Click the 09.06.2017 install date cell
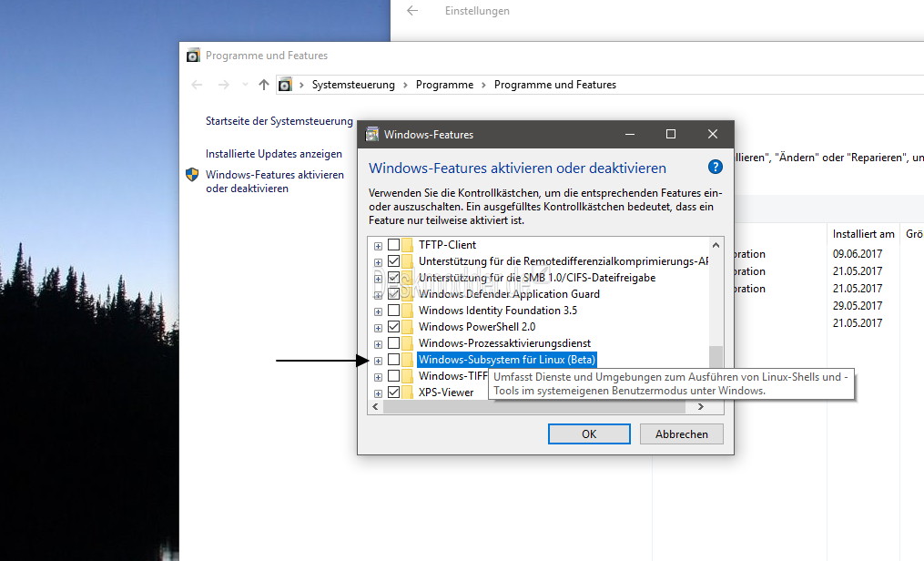924x561 pixels. coord(858,254)
